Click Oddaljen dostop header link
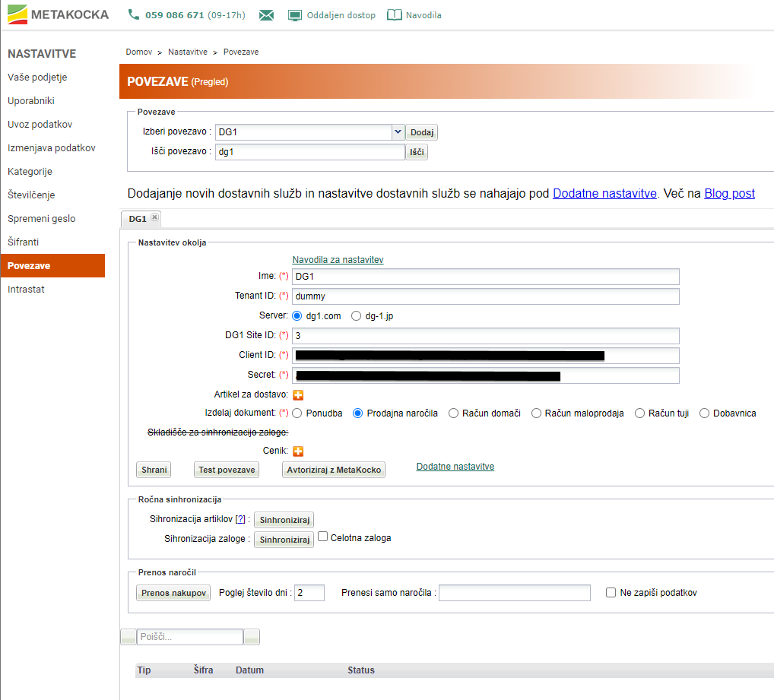The image size is (774, 700). tap(341, 15)
